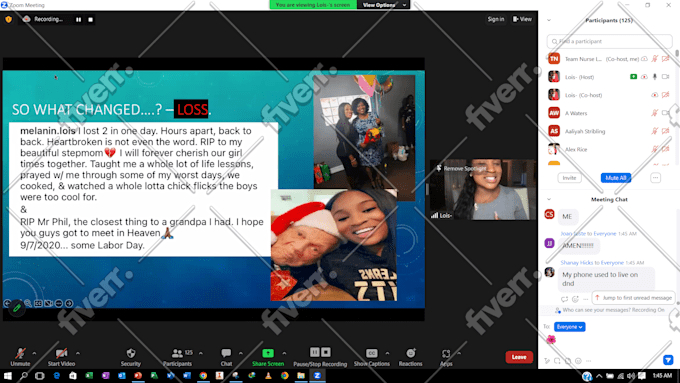The height and width of the screenshot is (383, 680).
Task: Toggle video for Lois- (Host)
Action: point(665,77)
